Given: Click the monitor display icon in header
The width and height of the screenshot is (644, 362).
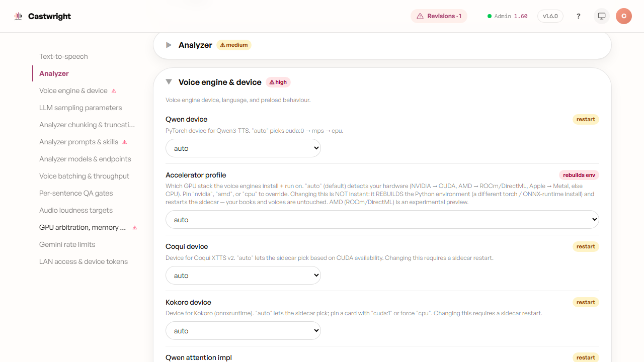Looking at the screenshot, I should point(601,16).
